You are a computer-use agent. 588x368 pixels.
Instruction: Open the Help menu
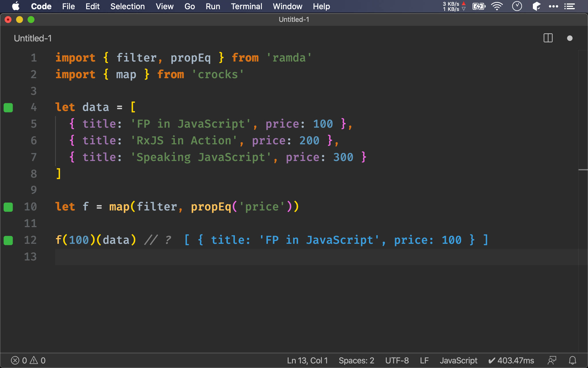tap(321, 6)
